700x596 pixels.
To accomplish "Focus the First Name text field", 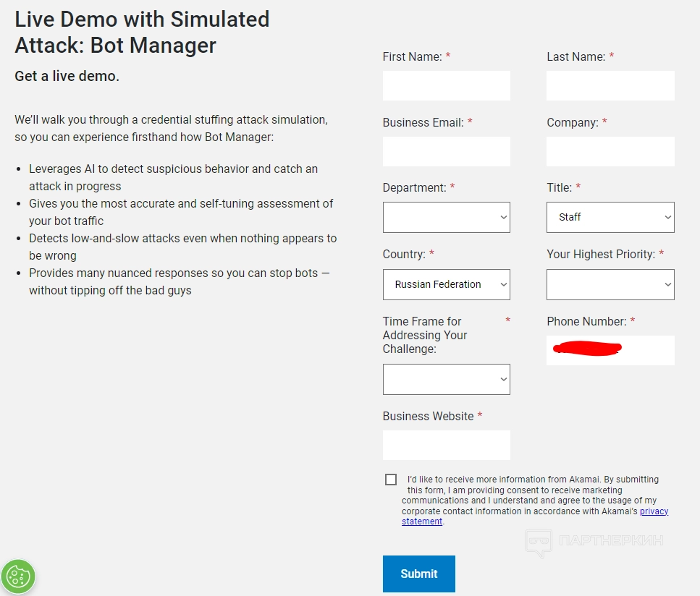I will [446, 85].
